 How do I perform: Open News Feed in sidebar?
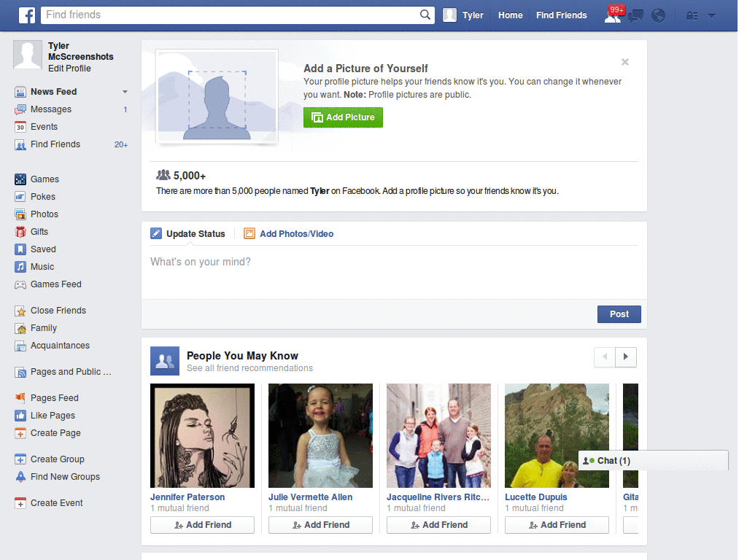coord(53,92)
